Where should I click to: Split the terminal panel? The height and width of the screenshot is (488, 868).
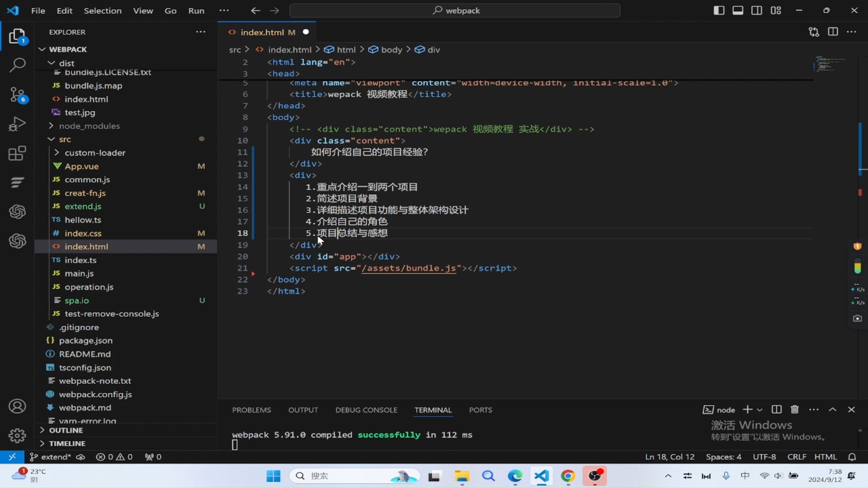click(x=776, y=409)
